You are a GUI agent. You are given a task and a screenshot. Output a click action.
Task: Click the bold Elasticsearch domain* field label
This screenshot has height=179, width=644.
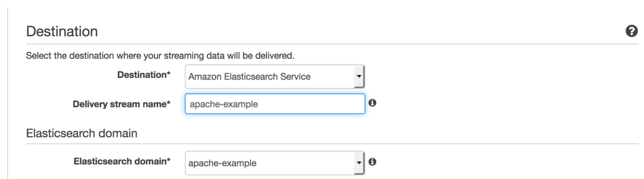[122, 161]
